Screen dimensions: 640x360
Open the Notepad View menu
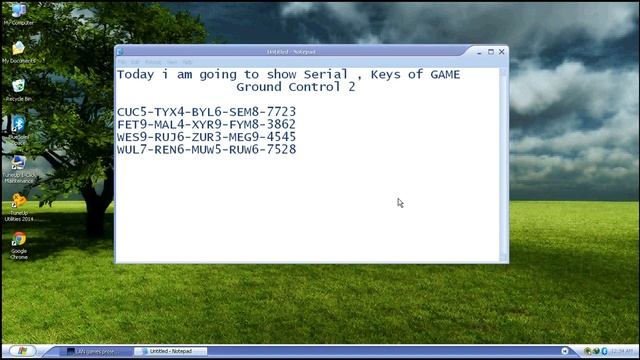(x=172, y=62)
